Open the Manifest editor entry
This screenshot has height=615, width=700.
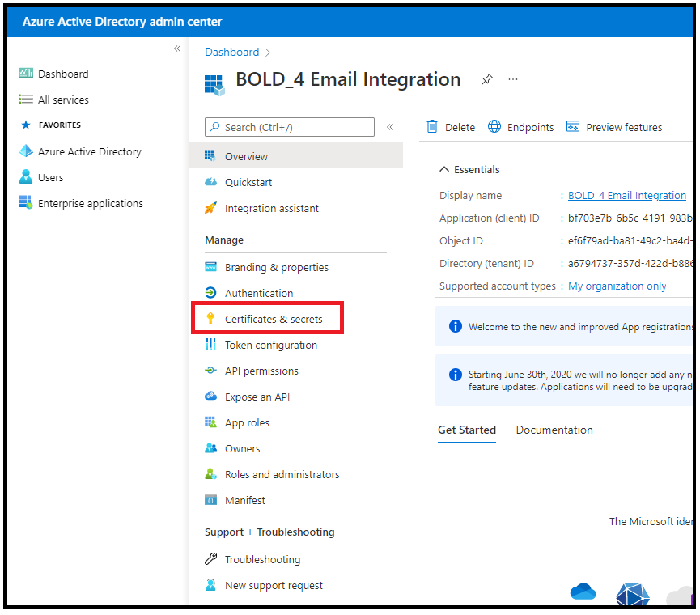[x=244, y=500]
